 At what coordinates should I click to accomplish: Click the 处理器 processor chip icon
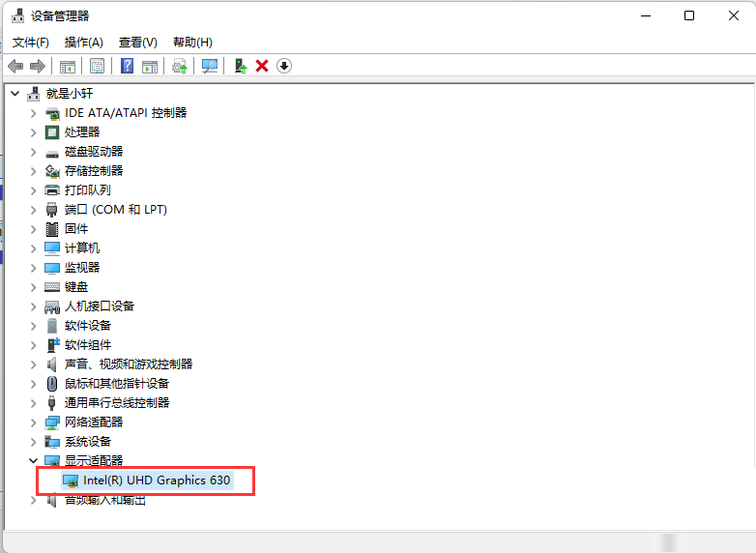[x=51, y=132]
